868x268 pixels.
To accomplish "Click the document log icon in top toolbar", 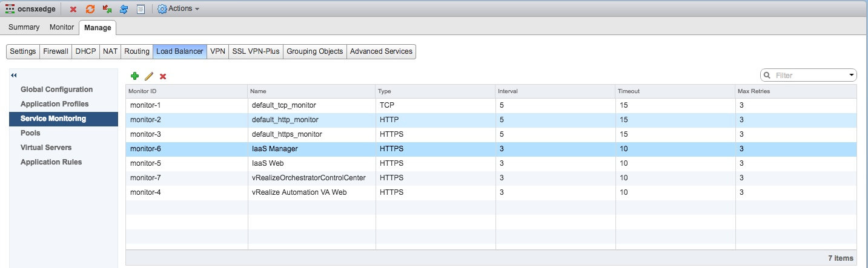I will coord(141,9).
